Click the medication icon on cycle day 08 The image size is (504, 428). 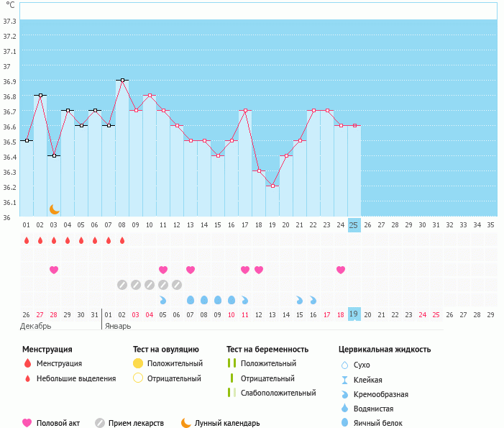point(122,285)
